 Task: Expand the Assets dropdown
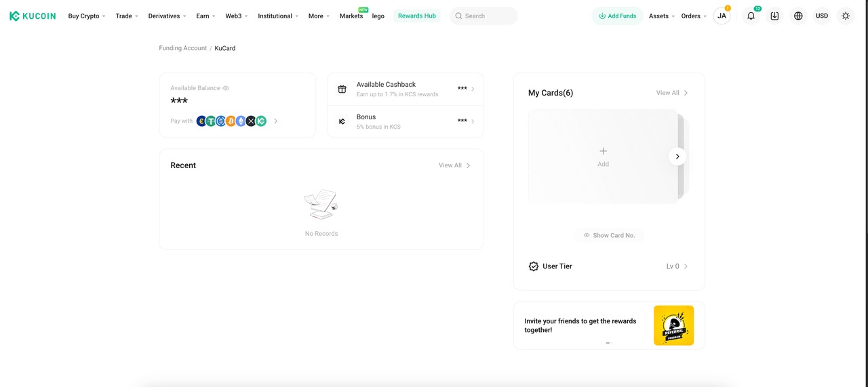(x=661, y=16)
